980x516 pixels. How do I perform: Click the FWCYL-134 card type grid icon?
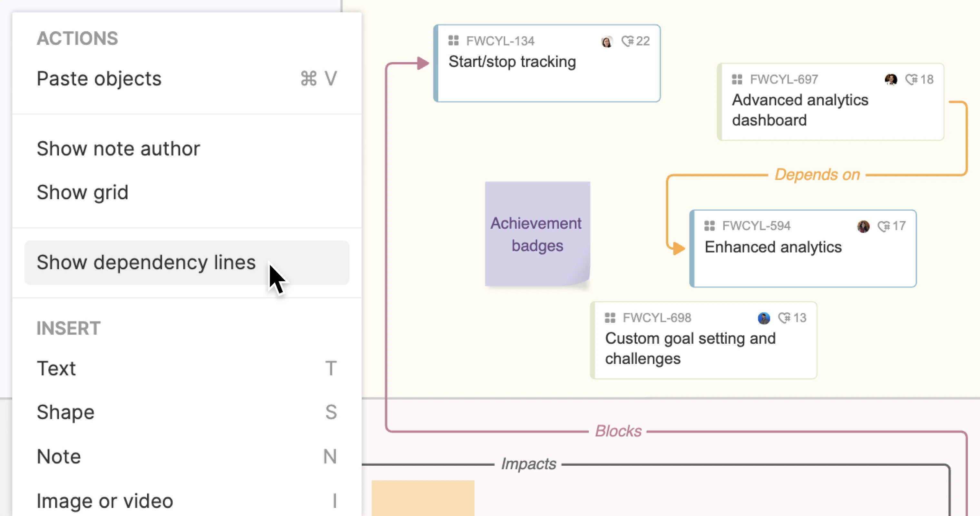click(453, 41)
